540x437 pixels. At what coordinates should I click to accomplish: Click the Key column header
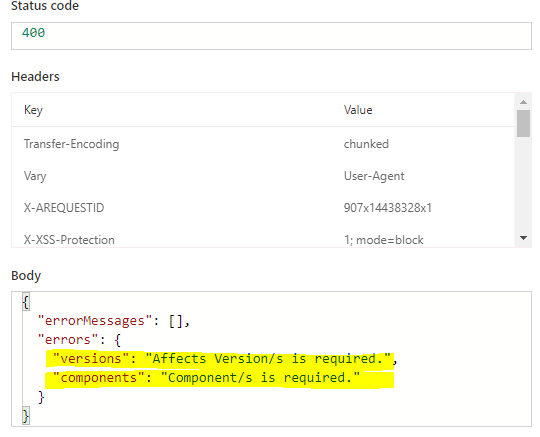point(33,110)
